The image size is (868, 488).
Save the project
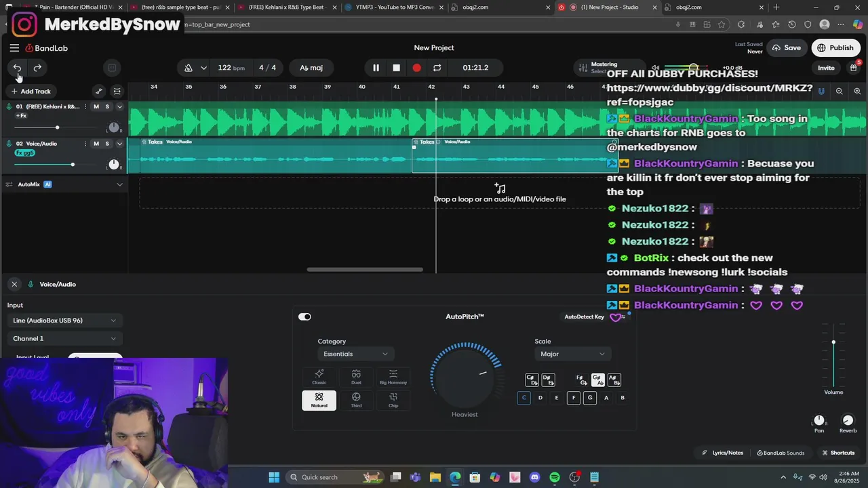click(x=786, y=48)
